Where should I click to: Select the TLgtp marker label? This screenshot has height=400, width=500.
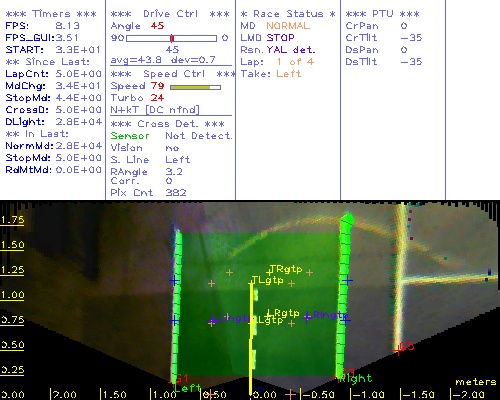coord(267,280)
